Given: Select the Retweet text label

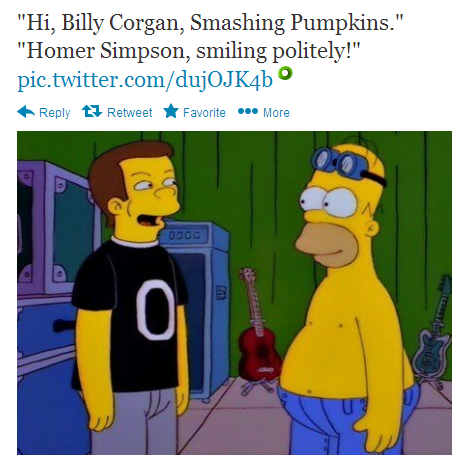Looking at the screenshot, I should point(130,113).
